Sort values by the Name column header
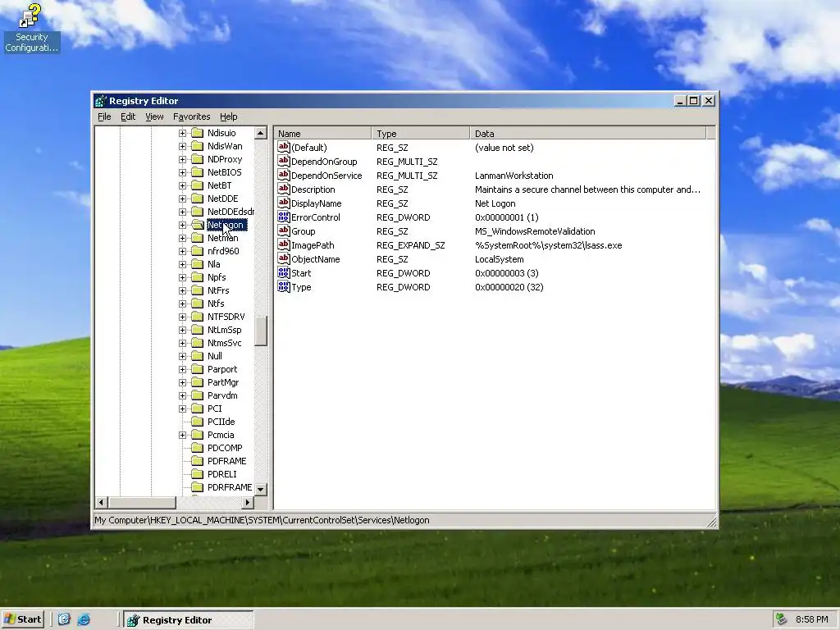Screen dimensions: 840x630 click(x=322, y=134)
